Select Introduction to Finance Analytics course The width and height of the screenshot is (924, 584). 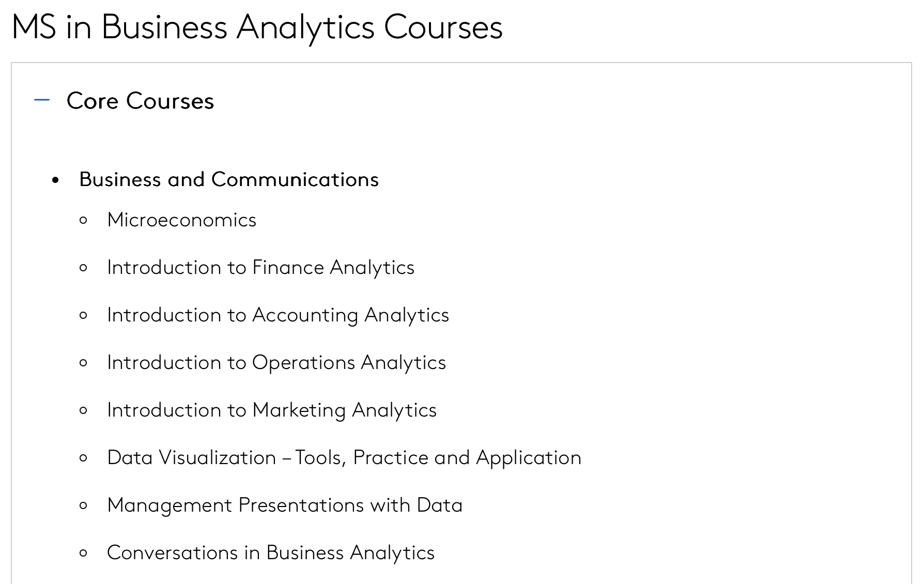pyautogui.click(x=260, y=268)
